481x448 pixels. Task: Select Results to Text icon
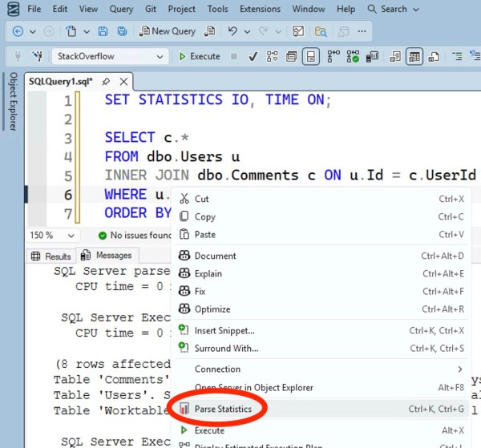394,56
